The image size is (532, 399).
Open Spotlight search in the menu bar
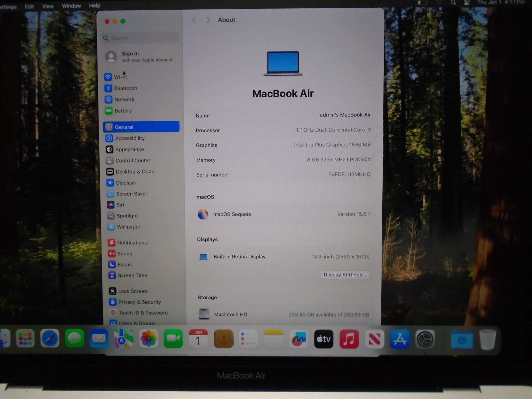(x=453, y=3)
